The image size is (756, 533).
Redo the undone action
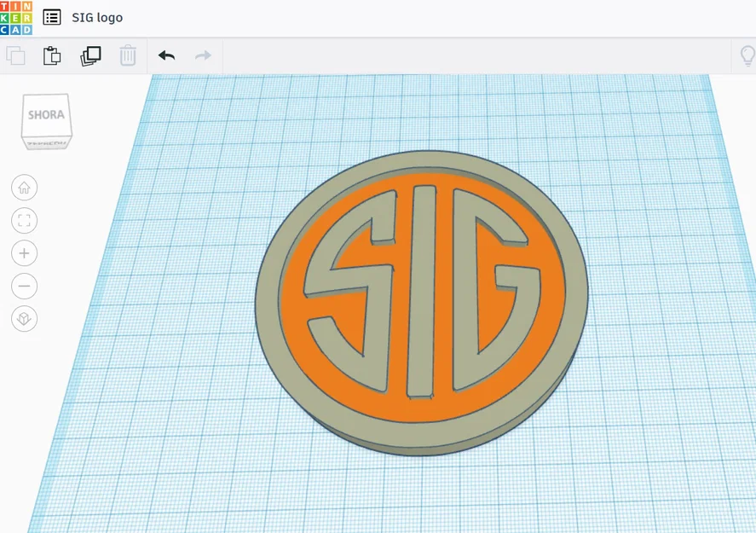tap(203, 56)
